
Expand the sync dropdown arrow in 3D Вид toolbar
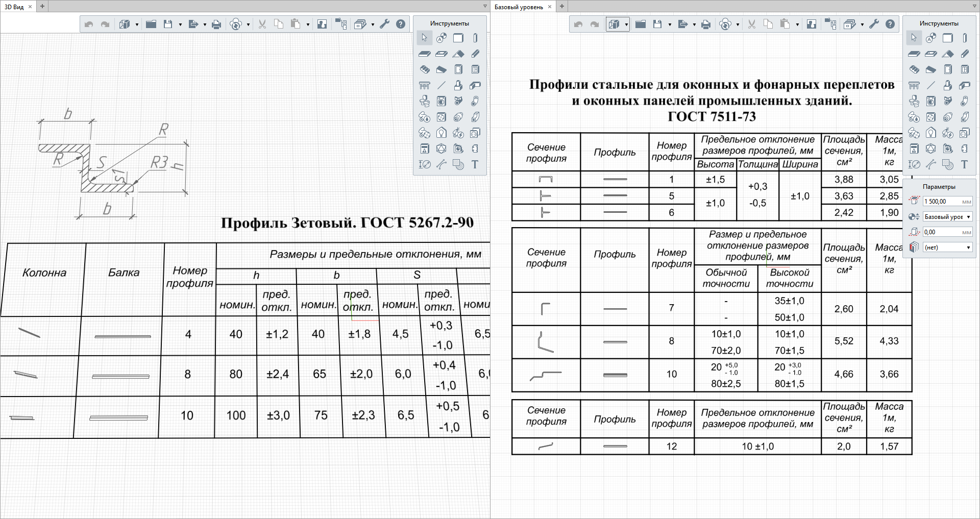pyautogui.click(x=248, y=24)
